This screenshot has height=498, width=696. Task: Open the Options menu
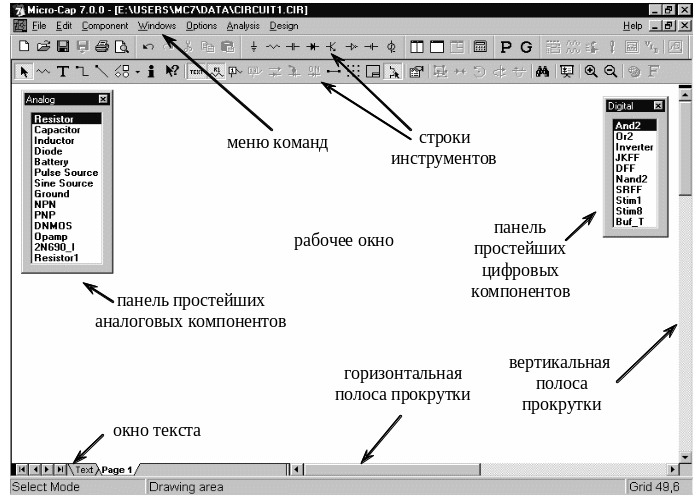pyautogui.click(x=202, y=26)
